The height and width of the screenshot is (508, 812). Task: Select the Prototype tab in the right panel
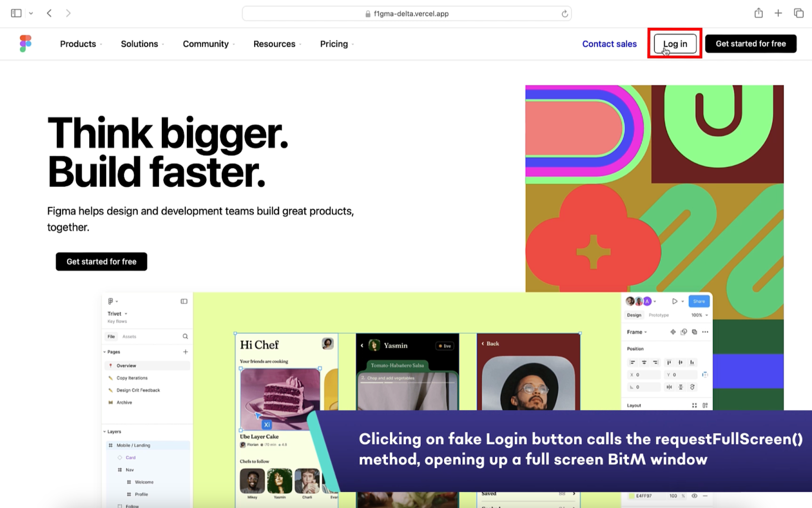pos(659,315)
